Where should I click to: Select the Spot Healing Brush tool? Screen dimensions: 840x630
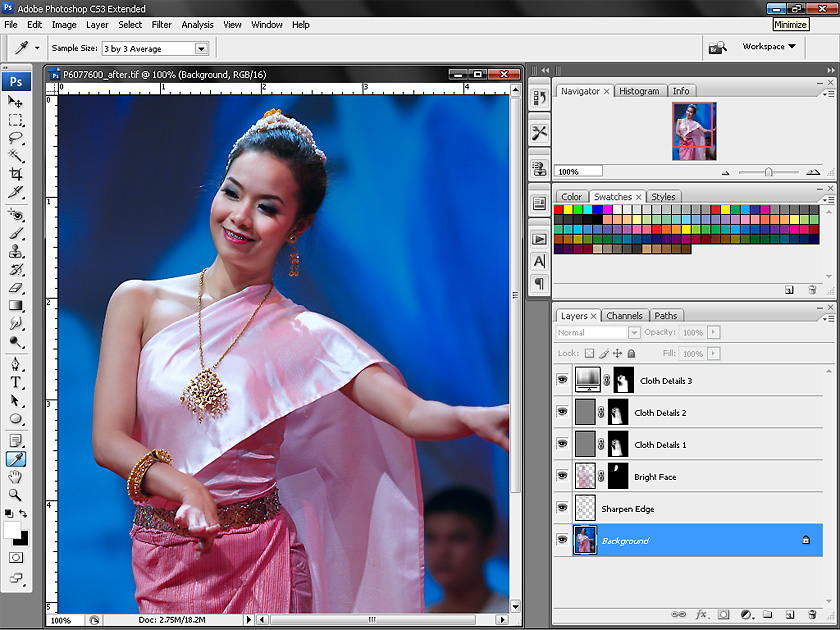click(16, 215)
